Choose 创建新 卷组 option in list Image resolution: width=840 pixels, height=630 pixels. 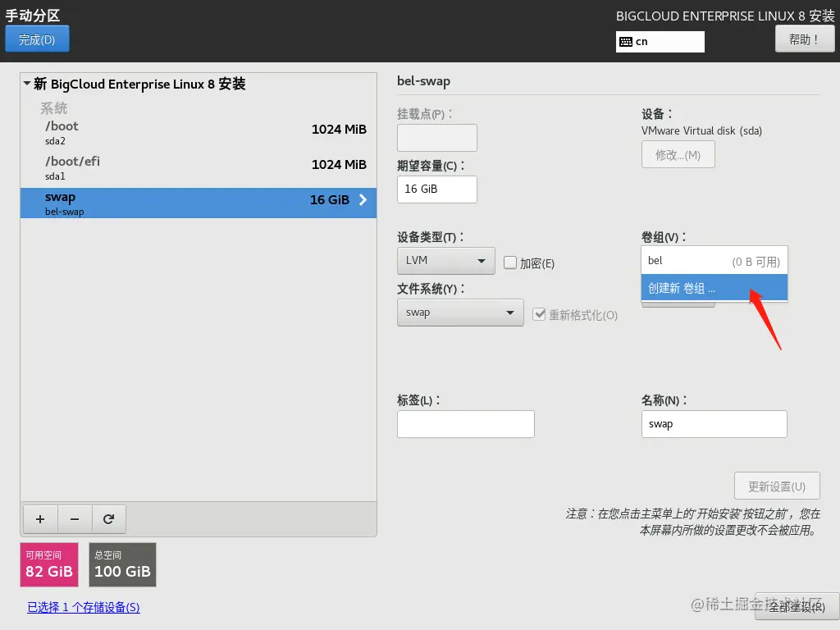[714, 288]
